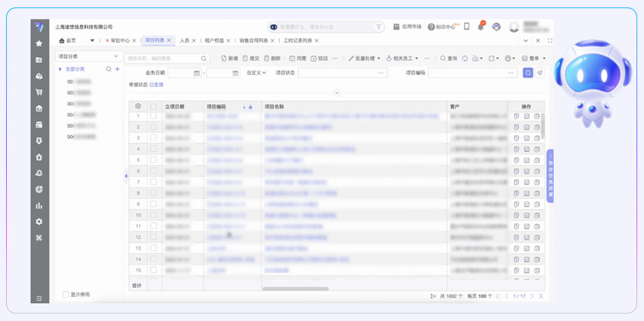Check the checkbox for row 3

click(x=154, y=138)
